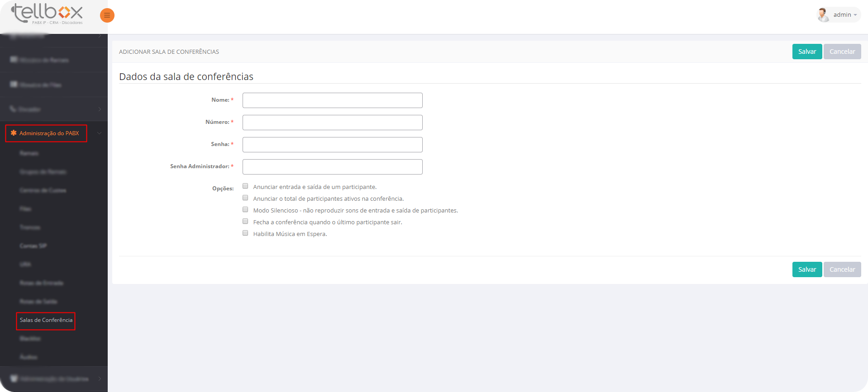868x392 pixels.
Task: Enable the Modo Silencioso checkbox
Action: (245, 210)
